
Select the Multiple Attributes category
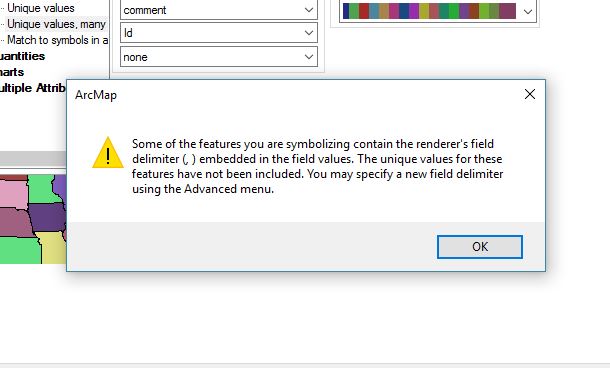pos(33,88)
